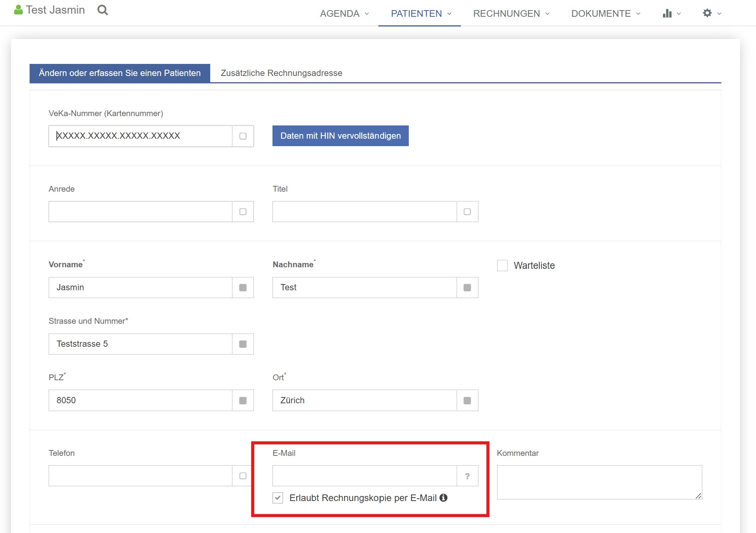Click into the Kommentar text area

[599, 482]
